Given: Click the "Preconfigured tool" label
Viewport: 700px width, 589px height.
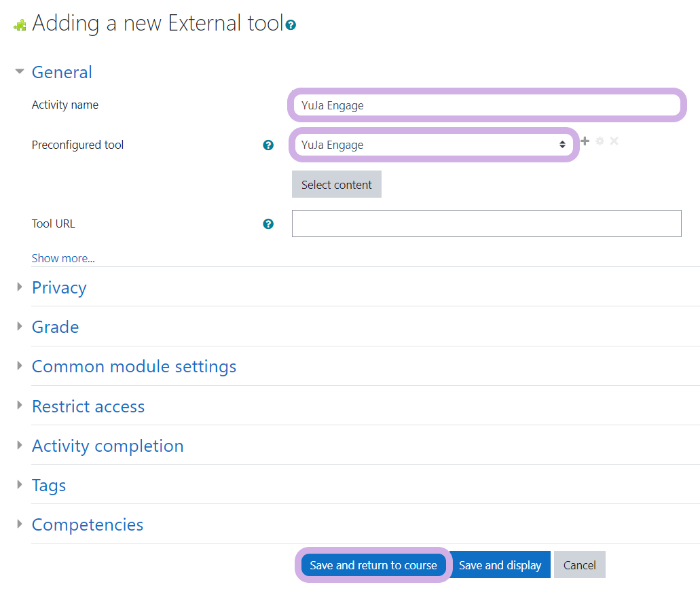Looking at the screenshot, I should click(x=77, y=145).
